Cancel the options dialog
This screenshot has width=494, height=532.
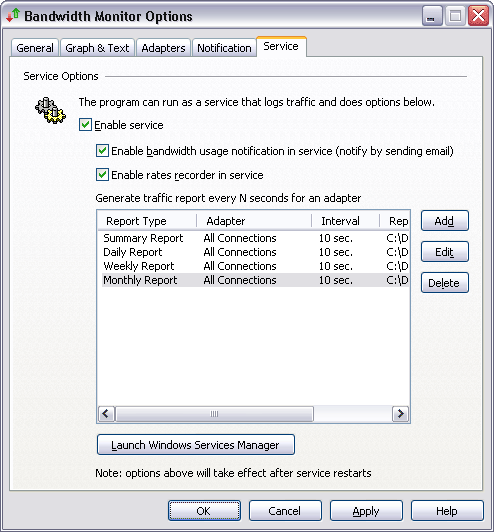coord(285,511)
